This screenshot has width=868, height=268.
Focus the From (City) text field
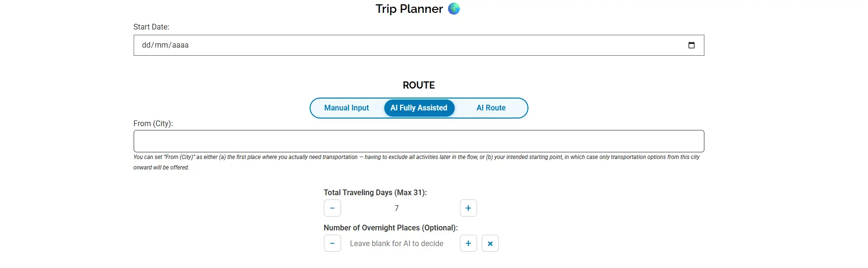pos(419,141)
